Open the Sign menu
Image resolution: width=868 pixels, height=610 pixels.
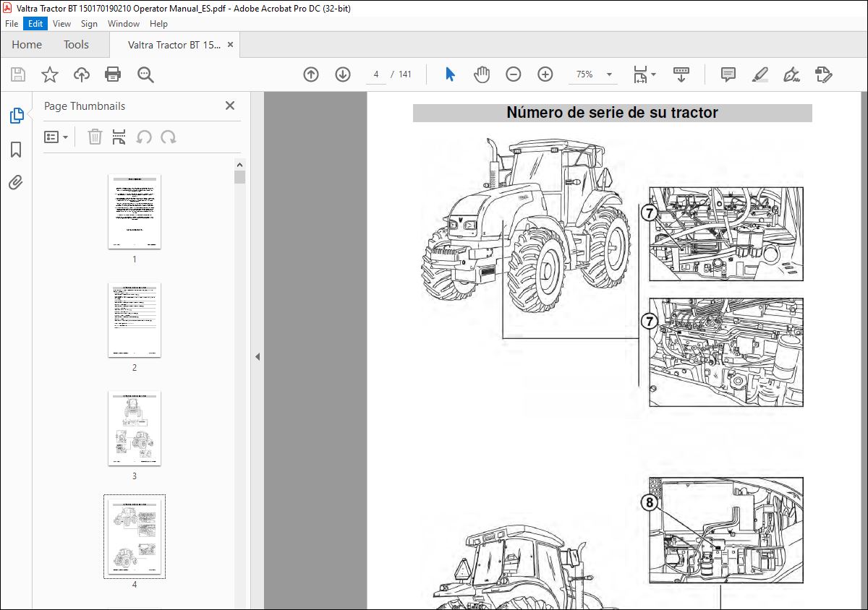click(x=89, y=24)
